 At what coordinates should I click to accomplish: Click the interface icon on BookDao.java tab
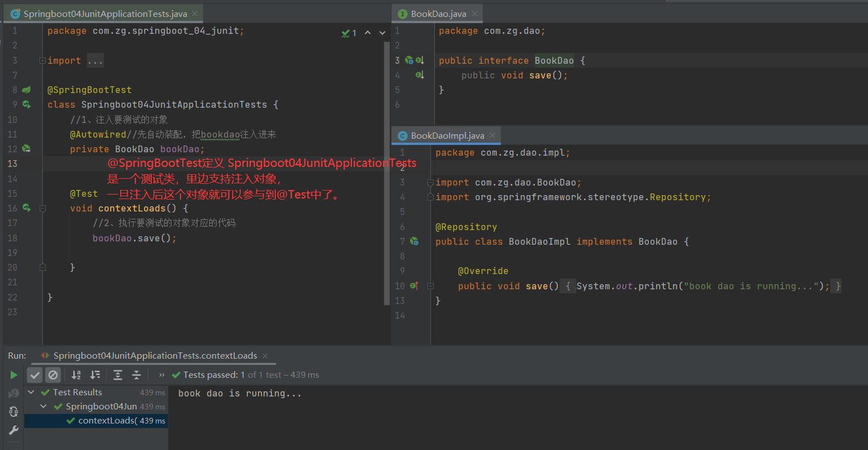coord(403,14)
